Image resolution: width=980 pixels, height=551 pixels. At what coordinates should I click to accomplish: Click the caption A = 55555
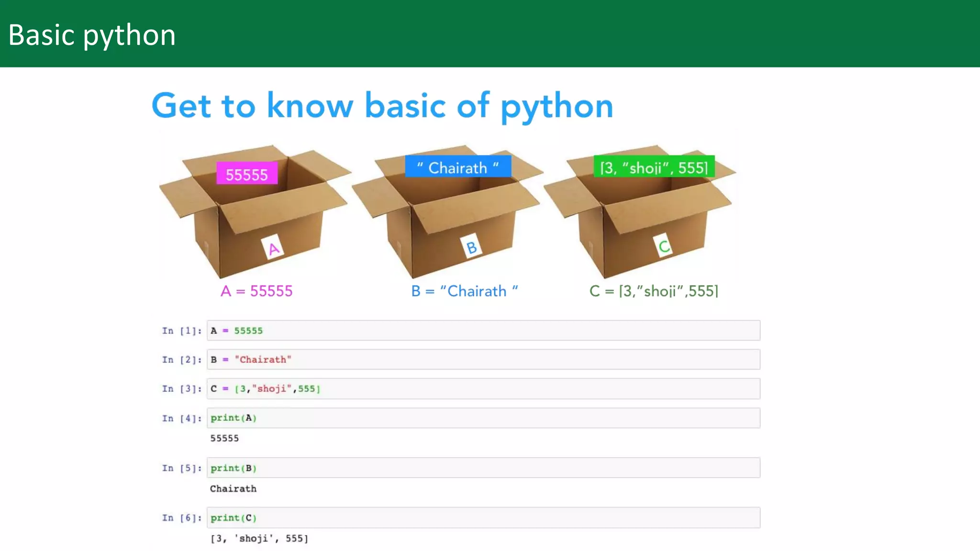tap(256, 291)
